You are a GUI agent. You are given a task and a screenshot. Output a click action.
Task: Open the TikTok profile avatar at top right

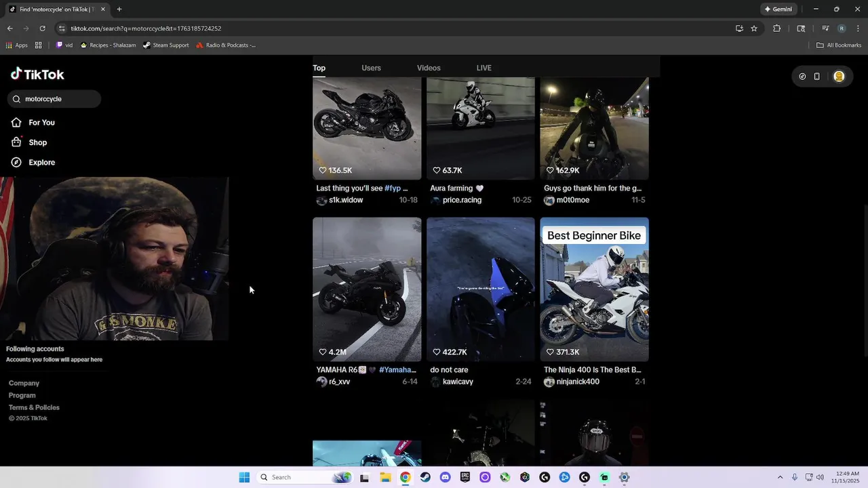pos(839,77)
